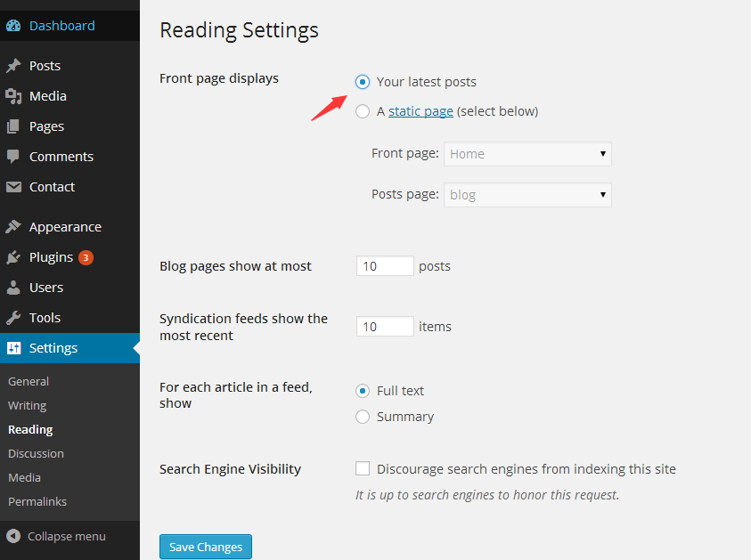
Task: Select the Your latest posts radio button
Action: coord(363,82)
